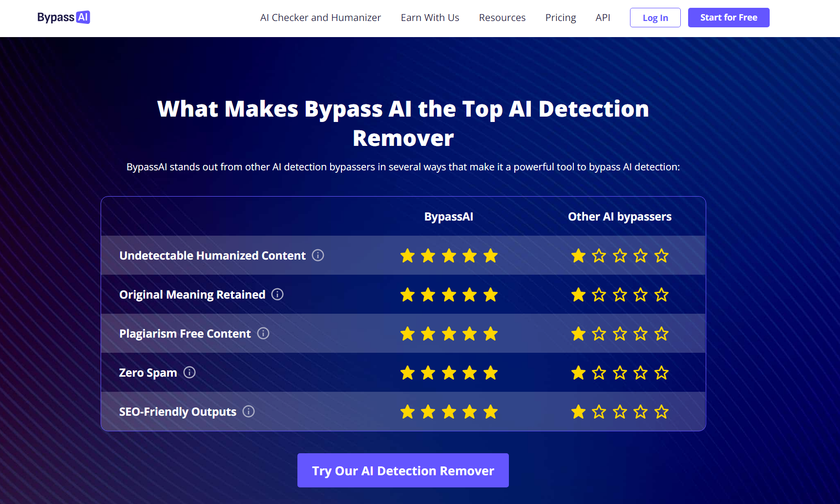Click the BypassAI logo

pyautogui.click(x=63, y=18)
